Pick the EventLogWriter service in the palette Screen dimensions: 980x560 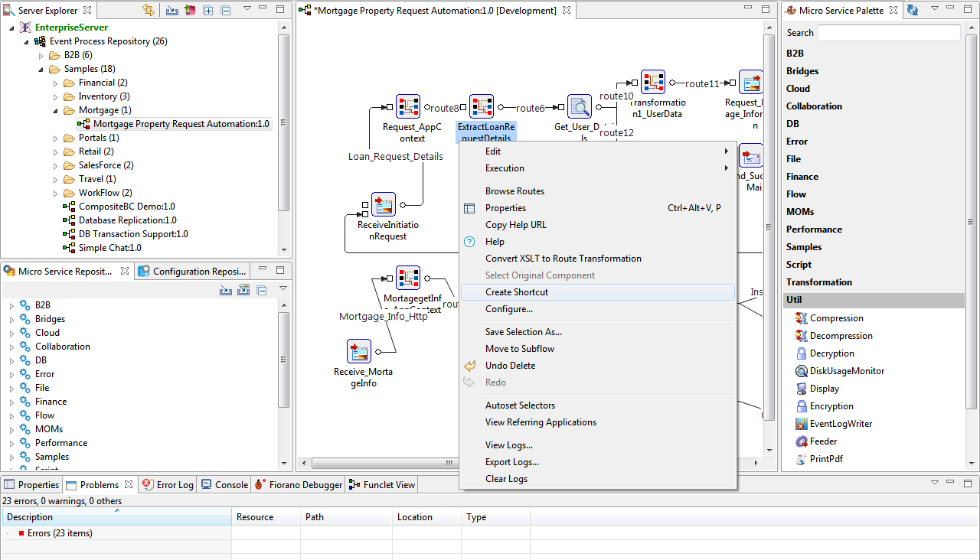pos(834,424)
